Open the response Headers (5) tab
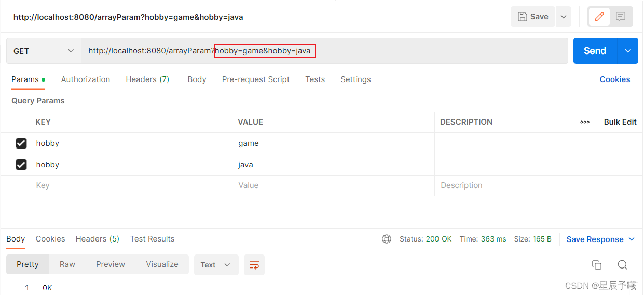The image size is (644, 295). (x=98, y=239)
